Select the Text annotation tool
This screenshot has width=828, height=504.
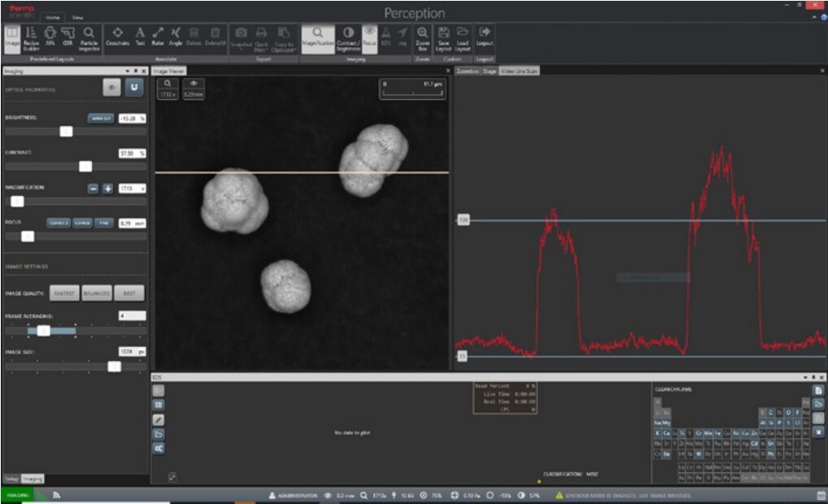click(x=140, y=37)
